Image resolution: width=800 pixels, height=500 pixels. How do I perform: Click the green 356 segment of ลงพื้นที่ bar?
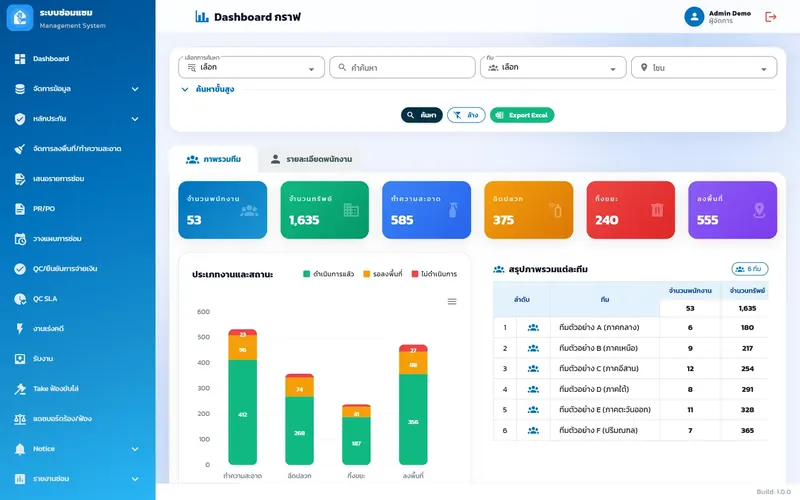coord(413,419)
